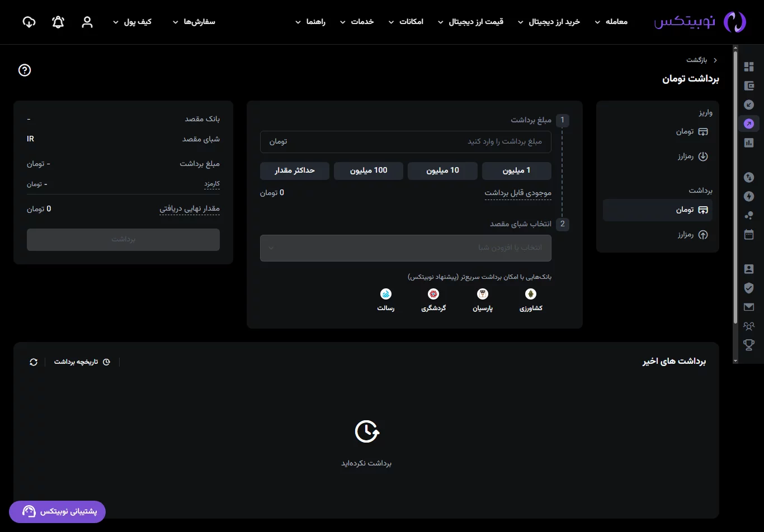Open پشتیبانی نوبیتکس support chat button
The height and width of the screenshot is (532, 764).
click(x=57, y=511)
